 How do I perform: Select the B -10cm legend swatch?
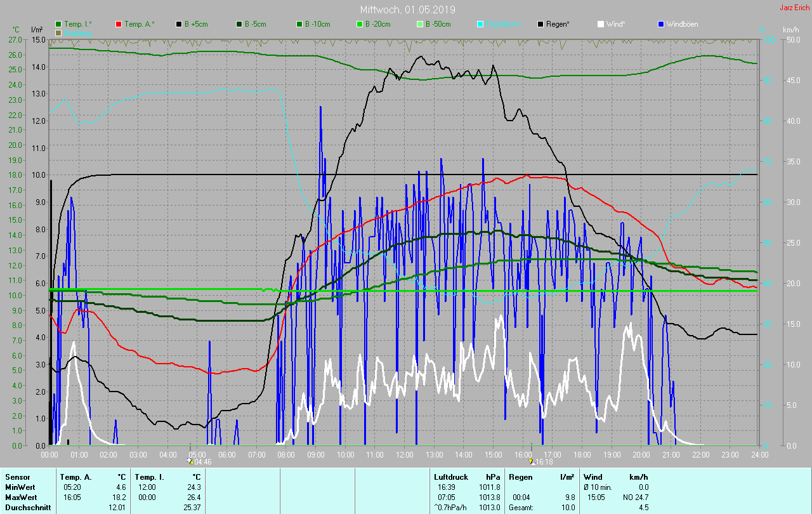pyautogui.click(x=299, y=24)
